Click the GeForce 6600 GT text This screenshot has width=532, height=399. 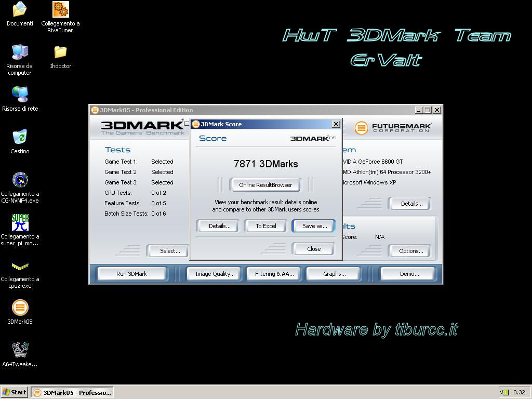[380, 162]
